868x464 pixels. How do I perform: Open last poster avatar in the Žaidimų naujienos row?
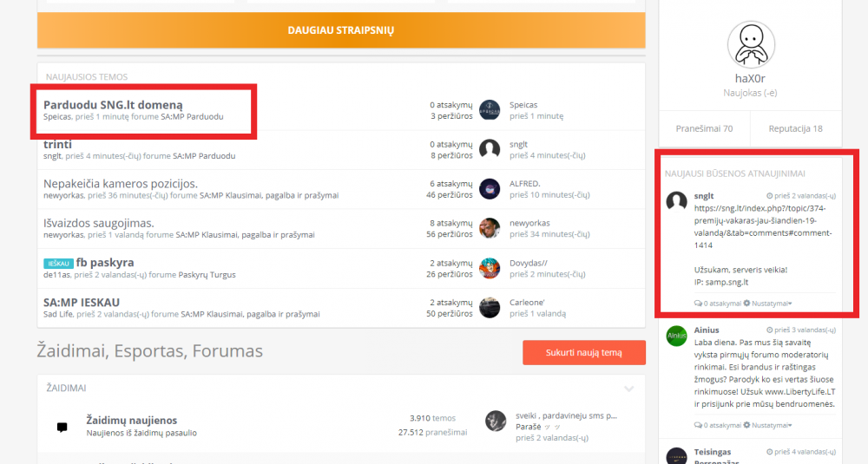[496, 421]
